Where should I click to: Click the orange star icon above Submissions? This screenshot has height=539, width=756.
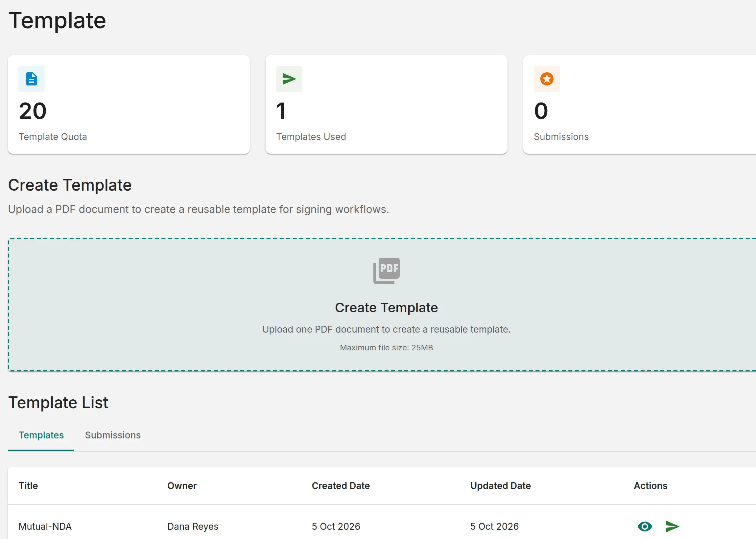pos(547,79)
